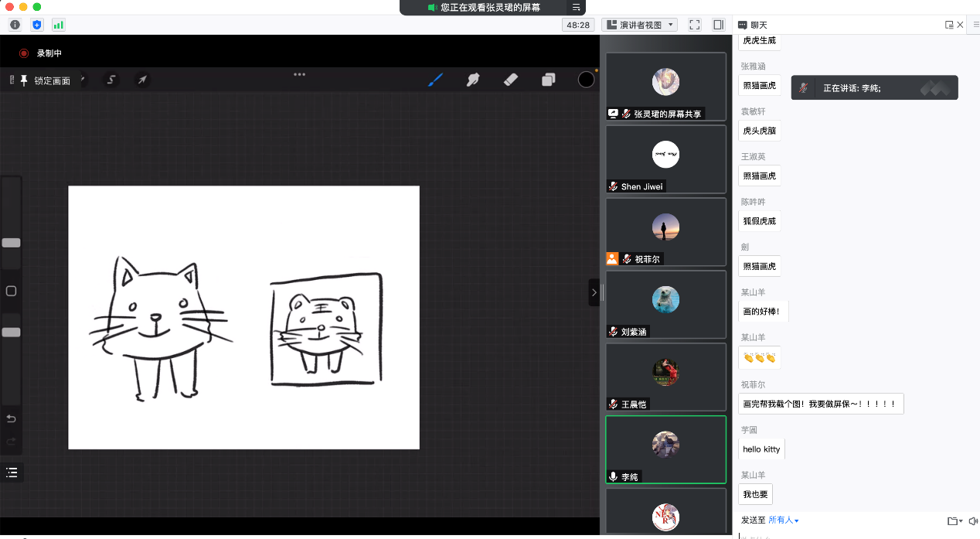Click the undo arrow in the sidebar
Viewport: 980px width, 539px height.
click(11, 419)
